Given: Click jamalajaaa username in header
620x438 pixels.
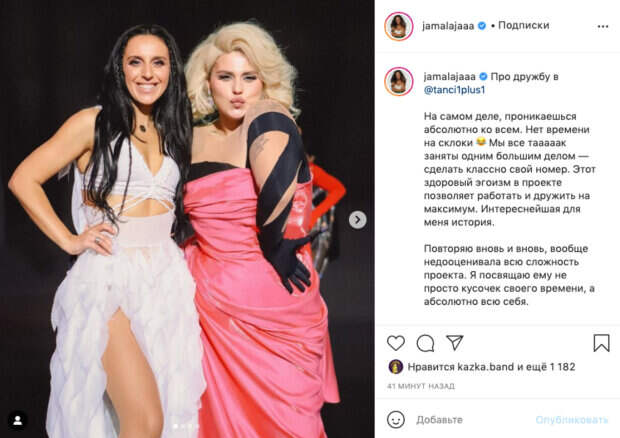Looking at the screenshot, I should 448,26.
